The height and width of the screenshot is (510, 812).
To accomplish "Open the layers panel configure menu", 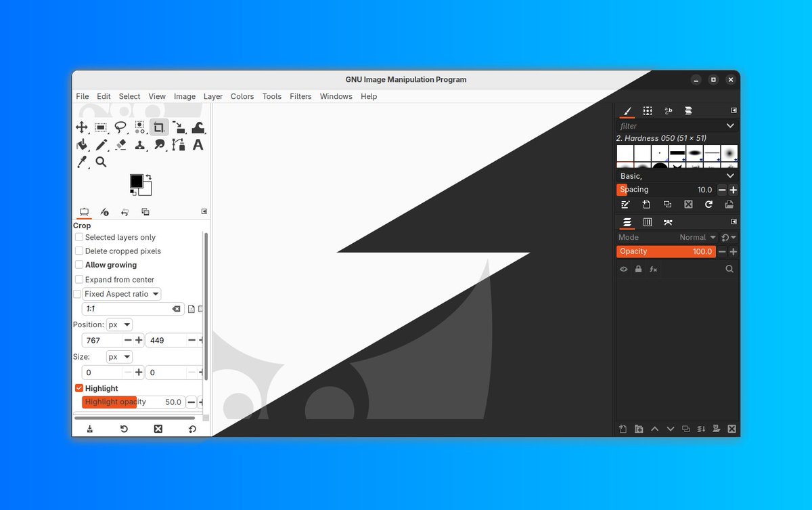I will [734, 221].
